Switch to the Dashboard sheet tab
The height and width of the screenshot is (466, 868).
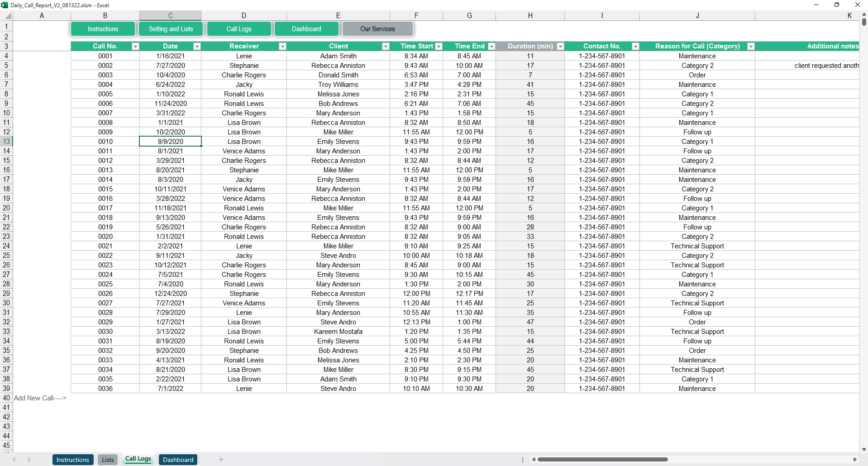point(177,459)
